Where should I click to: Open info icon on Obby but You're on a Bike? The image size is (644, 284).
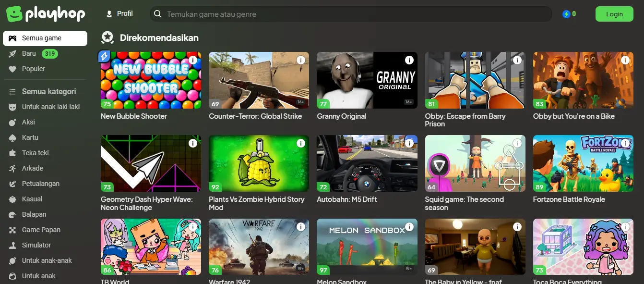tap(625, 60)
